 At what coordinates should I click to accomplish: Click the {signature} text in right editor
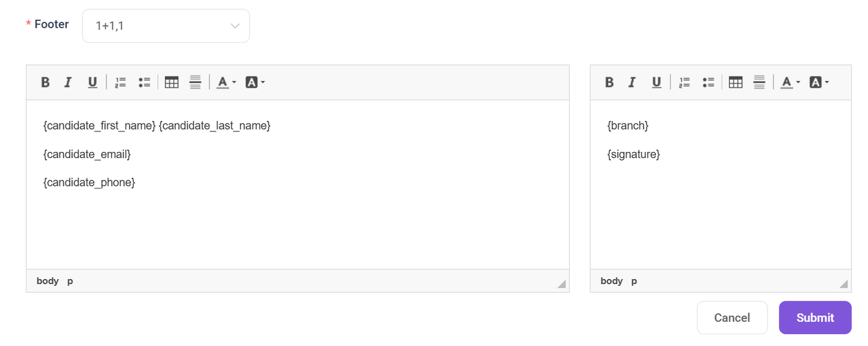click(x=634, y=154)
